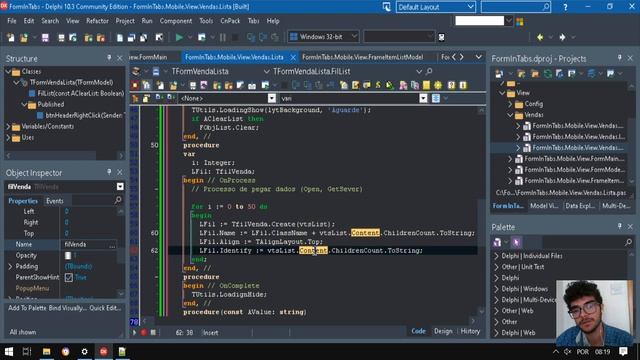Open the Windows 32-bit platform dropdown
The image size is (640, 360).
tap(354, 37)
